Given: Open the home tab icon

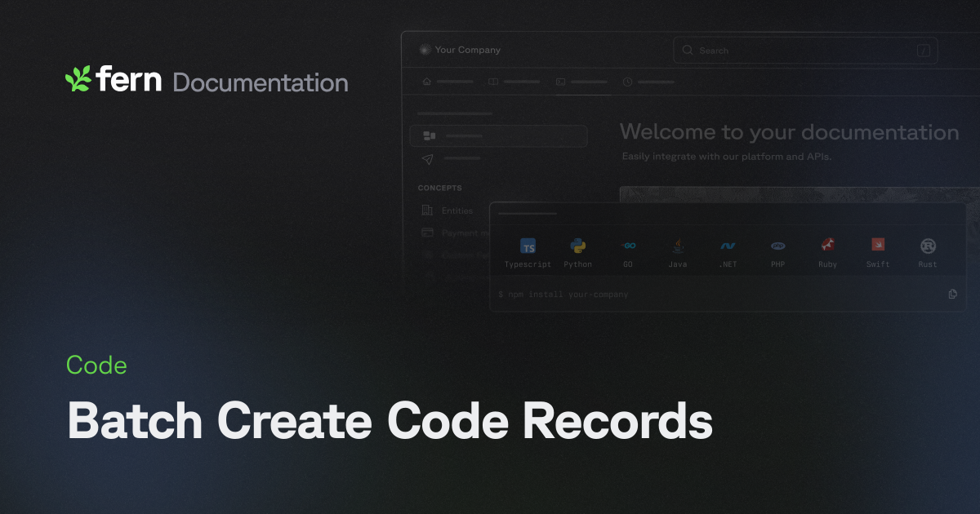Looking at the screenshot, I should (426, 82).
